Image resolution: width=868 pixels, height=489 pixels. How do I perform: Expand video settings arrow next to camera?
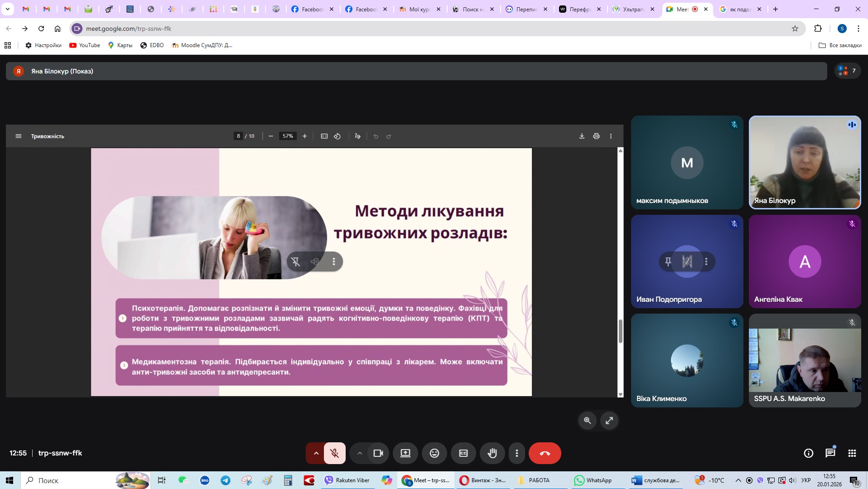(359, 453)
